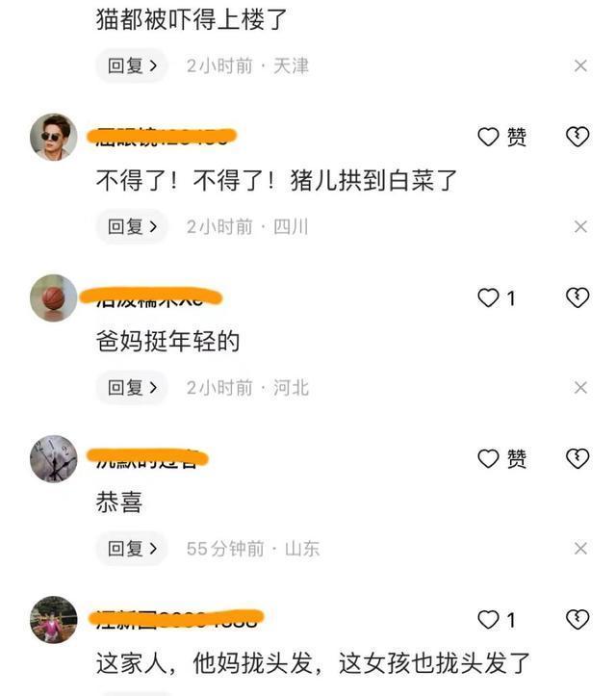Dislike the 猪儿拱到白菜了 comment
The image size is (616, 696).
point(577,137)
